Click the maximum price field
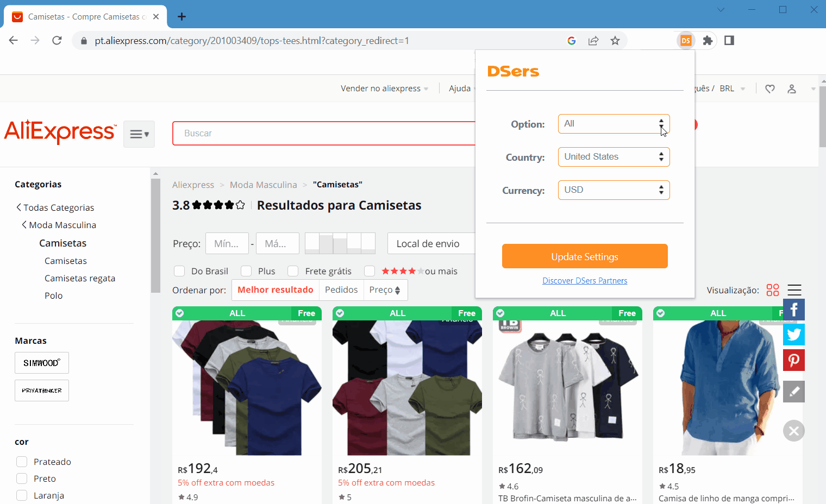Image resolution: width=826 pixels, height=504 pixels. pos(278,243)
